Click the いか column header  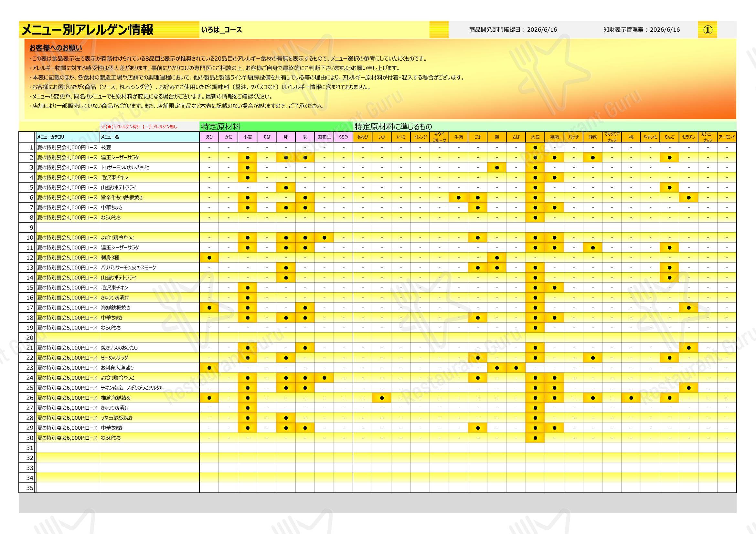click(x=382, y=137)
